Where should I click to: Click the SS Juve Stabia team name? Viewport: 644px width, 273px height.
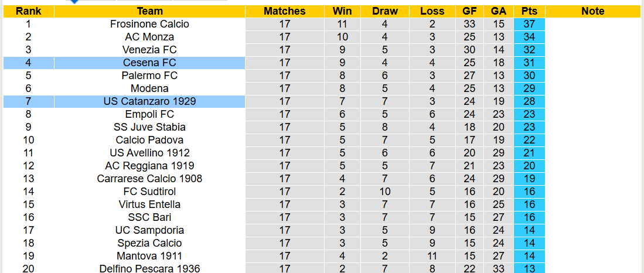point(149,127)
